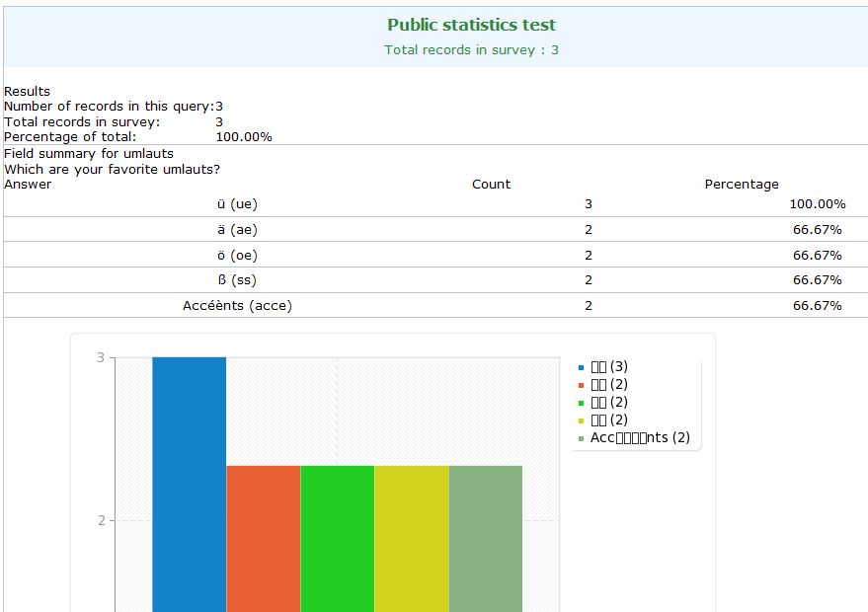Click the orange bar in the chart
The width and height of the screenshot is (868, 612).
point(263,538)
